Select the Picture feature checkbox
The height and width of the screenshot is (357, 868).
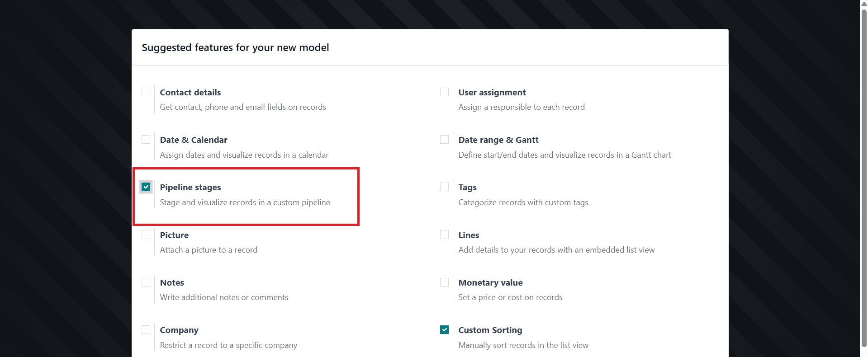[146, 235]
